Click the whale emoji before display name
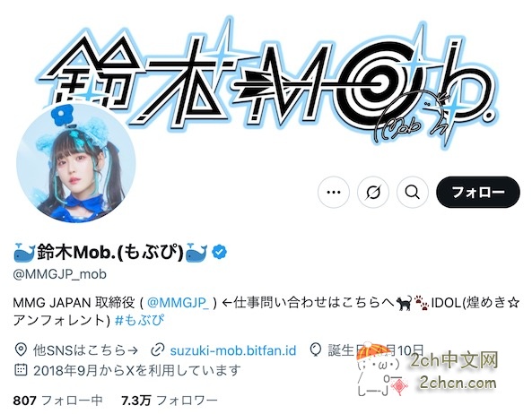532x414 pixels. tap(24, 253)
